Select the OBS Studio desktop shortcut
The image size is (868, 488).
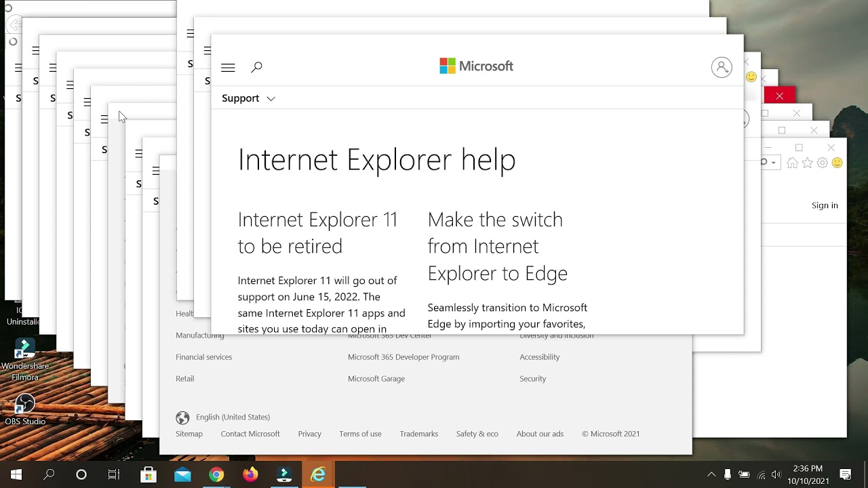(x=25, y=410)
